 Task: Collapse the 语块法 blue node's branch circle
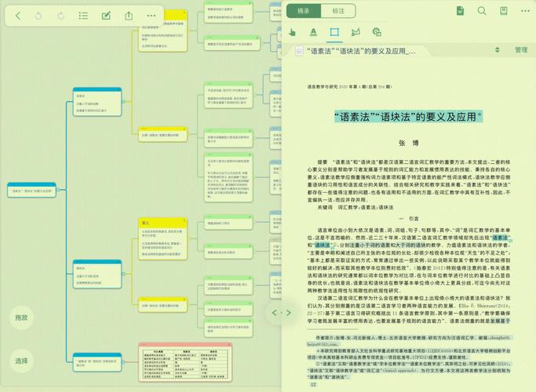point(123,274)
